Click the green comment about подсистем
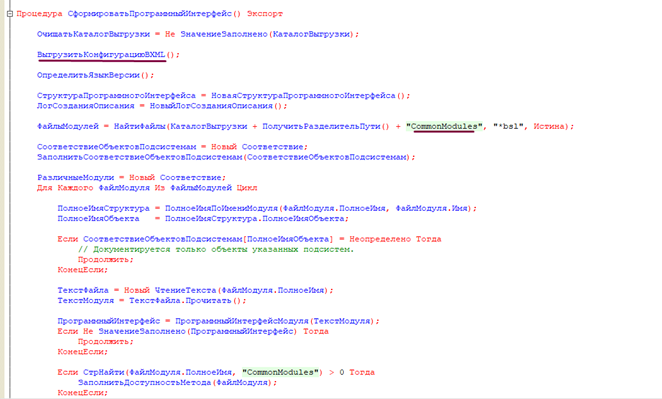The image size is (662, 399). [x=216, y=249]
